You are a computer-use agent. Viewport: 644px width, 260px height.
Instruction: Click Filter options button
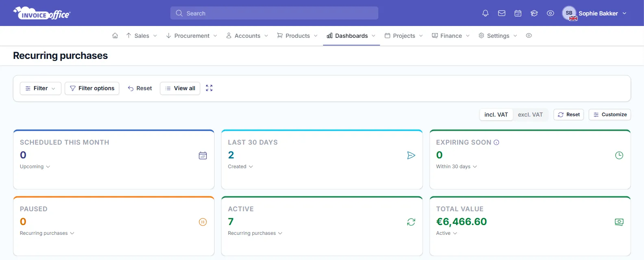[x=92, y=88]
